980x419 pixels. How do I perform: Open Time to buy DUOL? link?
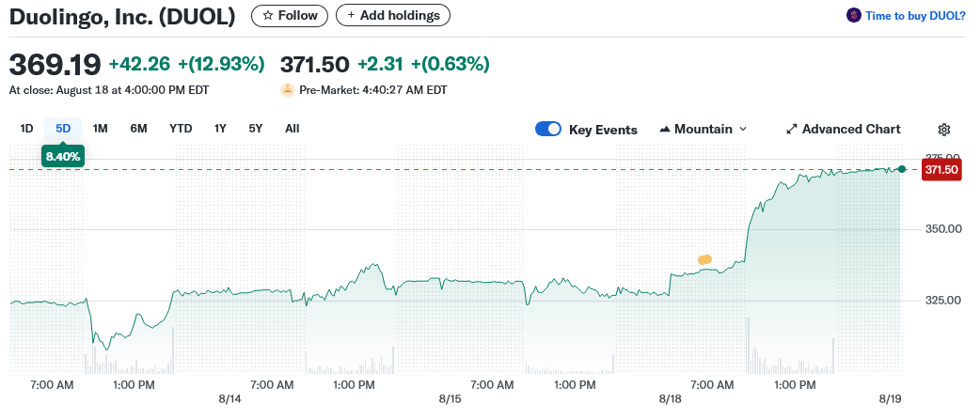(x=916, y=16)
